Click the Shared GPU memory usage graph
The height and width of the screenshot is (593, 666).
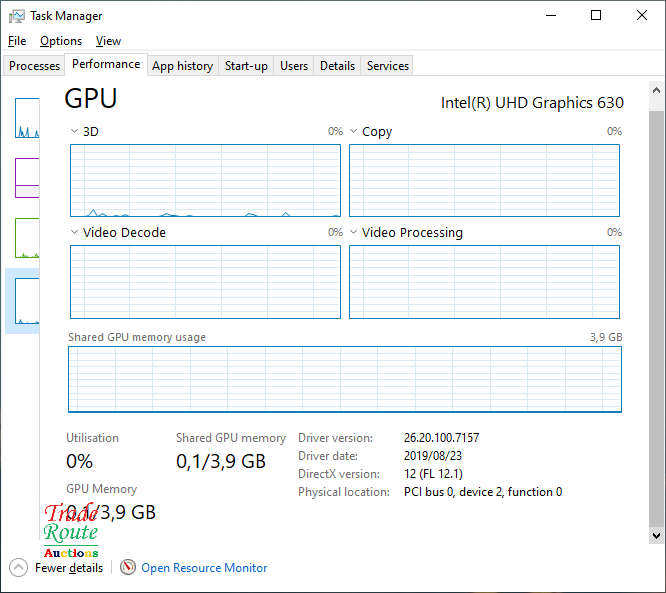point(344,379)
